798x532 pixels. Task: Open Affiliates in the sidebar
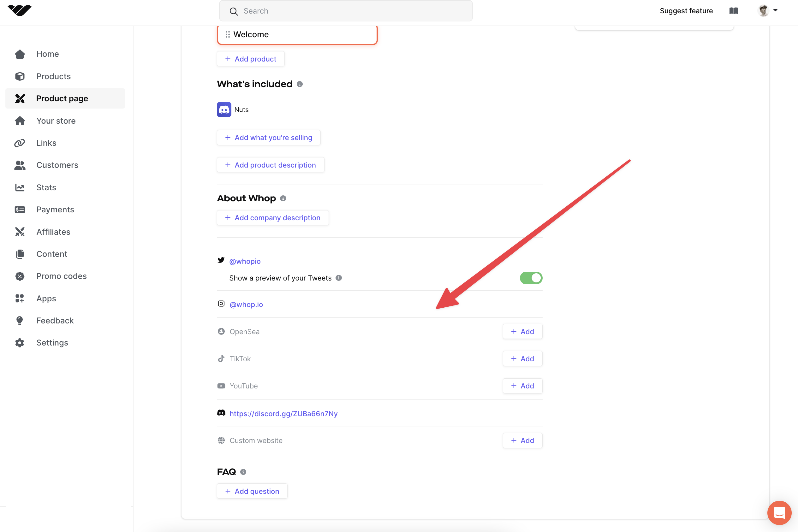tap(53, 232)
